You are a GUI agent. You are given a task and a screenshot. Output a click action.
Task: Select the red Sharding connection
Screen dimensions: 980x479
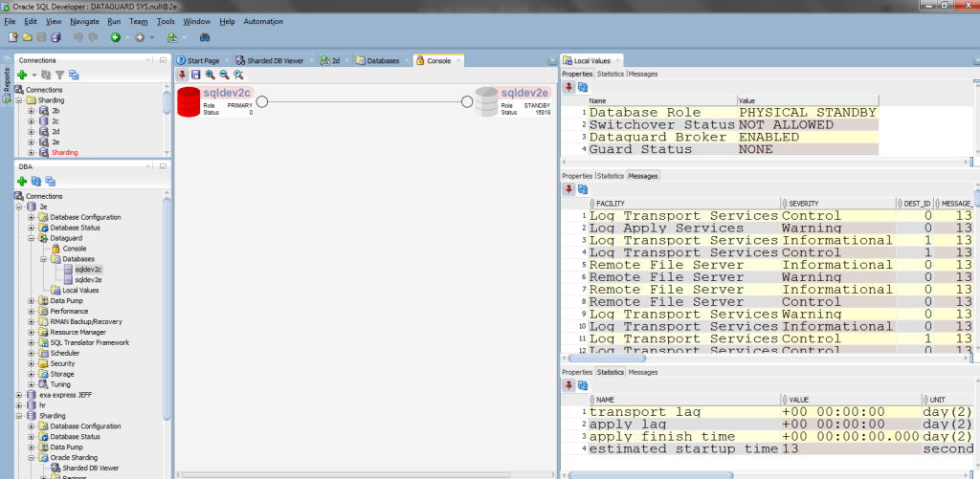[x=64, y=152]
